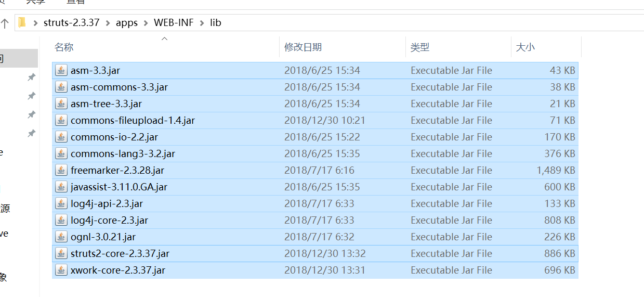644x297 pixels.
Task: Click the jar icon for struts2-core-2.3.37.jar
Action: pyautogui.click(x=61, y=253)
